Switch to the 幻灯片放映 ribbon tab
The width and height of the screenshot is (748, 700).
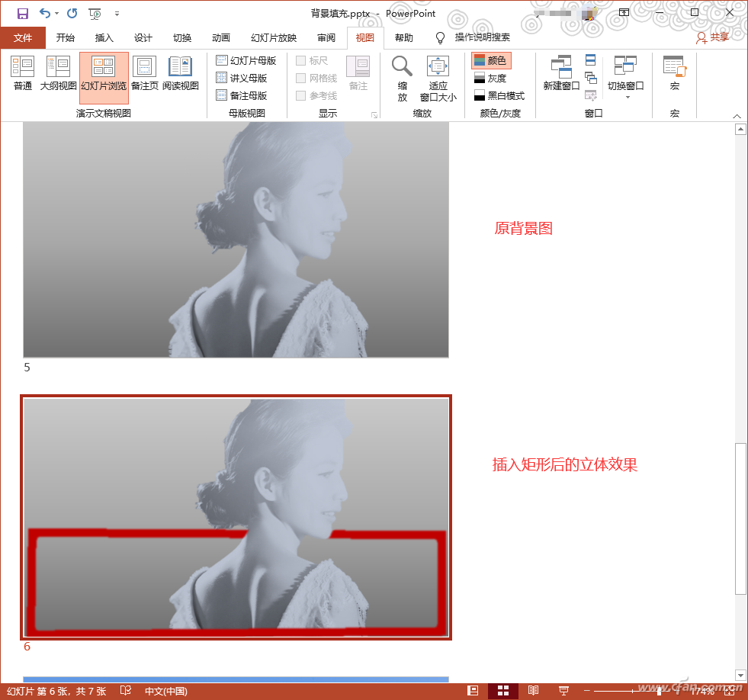(274, 37)
